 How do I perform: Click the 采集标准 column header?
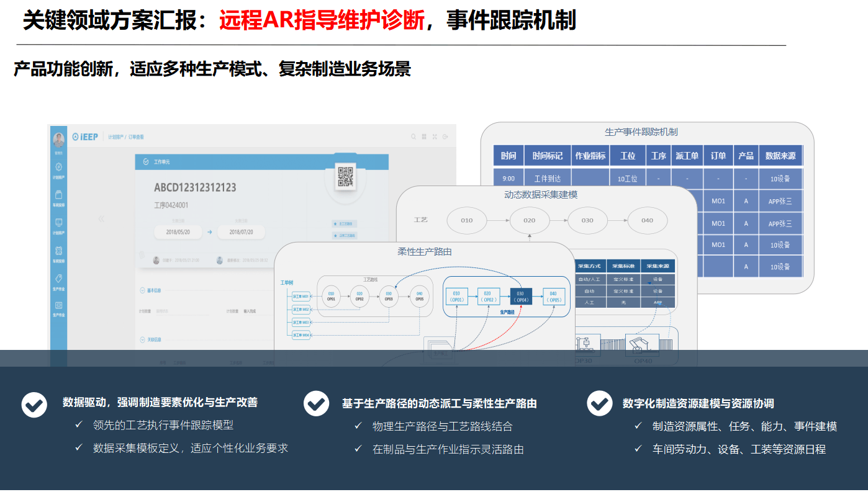(623, 266)
